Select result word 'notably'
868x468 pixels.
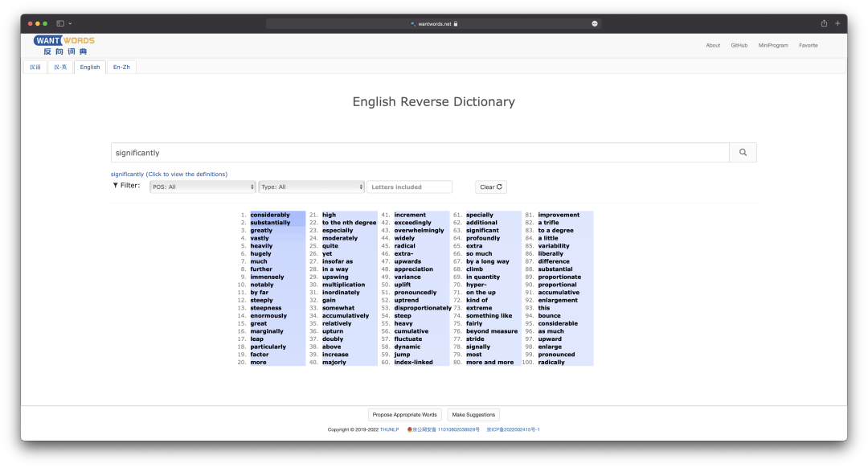point(262,285)
